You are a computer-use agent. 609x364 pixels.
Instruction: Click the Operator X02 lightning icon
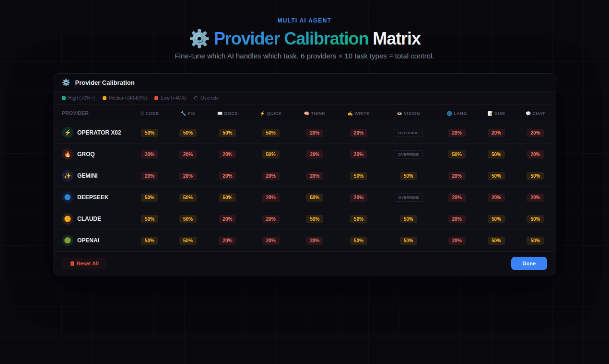[67, 133]
